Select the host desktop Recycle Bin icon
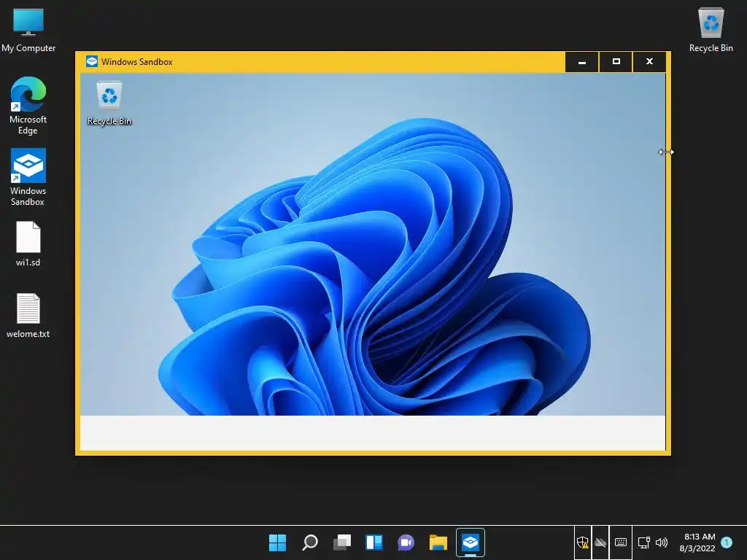The image size is (747, 560). (711, 29)
